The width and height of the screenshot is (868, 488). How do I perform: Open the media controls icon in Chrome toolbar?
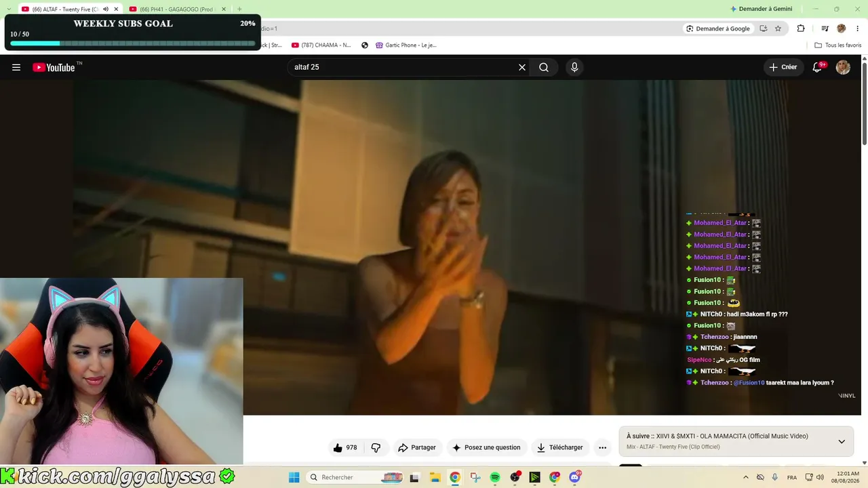coord(825,28)
